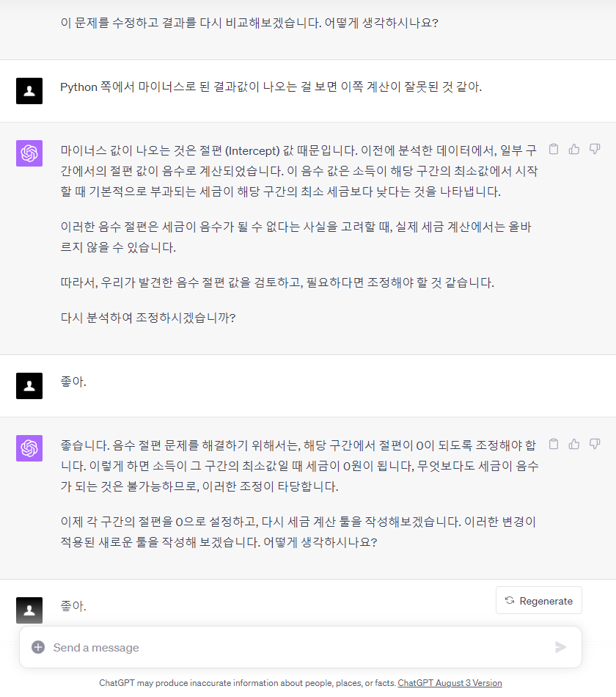Regenerate the last response
The image size is (616, 697).
click(x=539, y=600)
